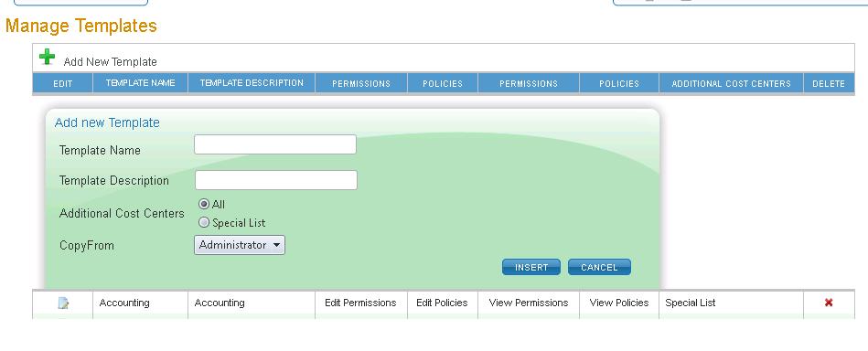The height and width of the screenshot is (351, 868).
Task: Open View Policies for Accounting
Action: point(619,303)
